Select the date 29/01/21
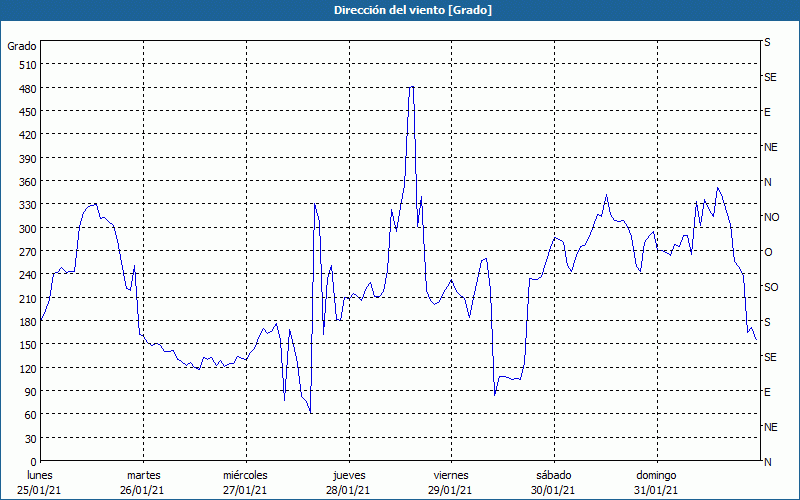This screenshot has height=500, width=800. pos(451,490)
